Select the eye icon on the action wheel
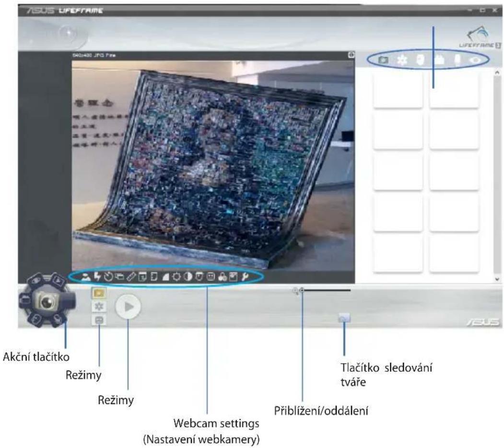504x448 pixels. [35, 280]
